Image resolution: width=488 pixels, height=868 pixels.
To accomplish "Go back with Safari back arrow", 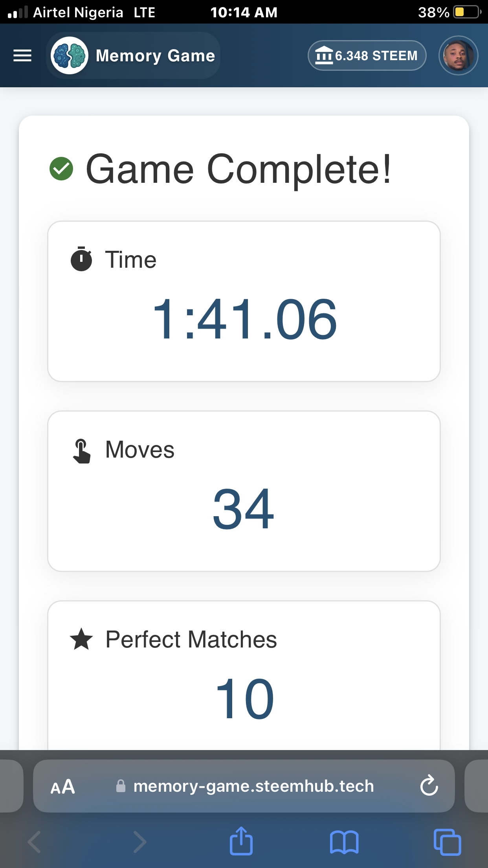I will pos(35,842).
